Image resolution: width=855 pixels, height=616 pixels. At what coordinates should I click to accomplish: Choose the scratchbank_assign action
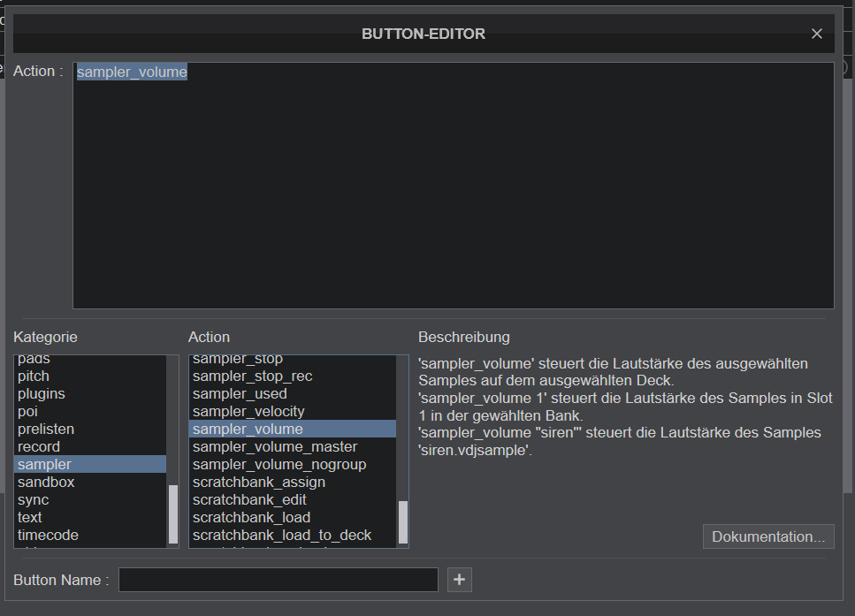(293, 482)
